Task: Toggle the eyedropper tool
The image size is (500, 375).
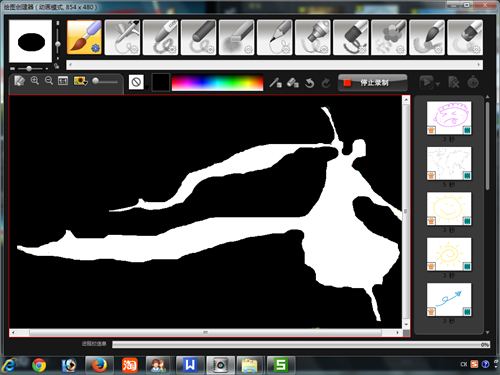Action: tap(275, 82)
